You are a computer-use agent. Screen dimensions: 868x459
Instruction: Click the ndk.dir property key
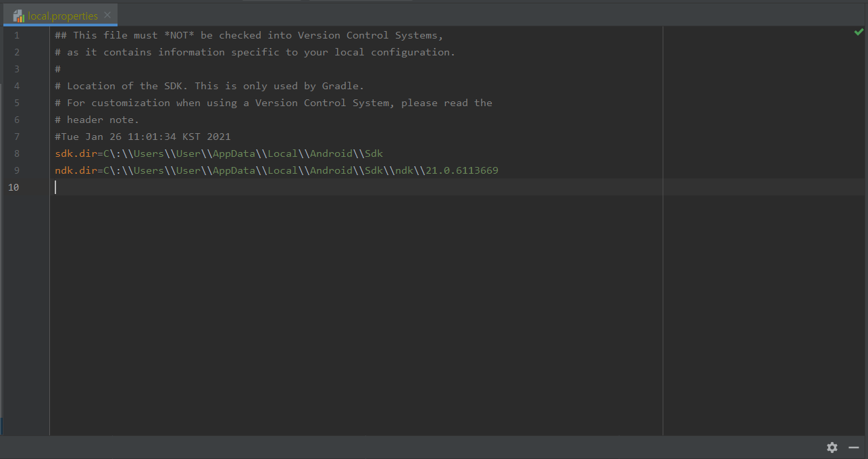point(76,170)
